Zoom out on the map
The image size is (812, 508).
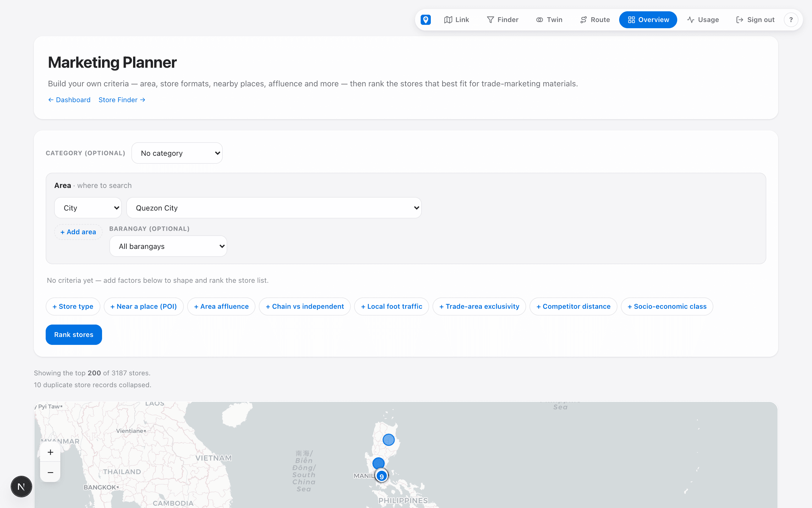coord(50,472)
